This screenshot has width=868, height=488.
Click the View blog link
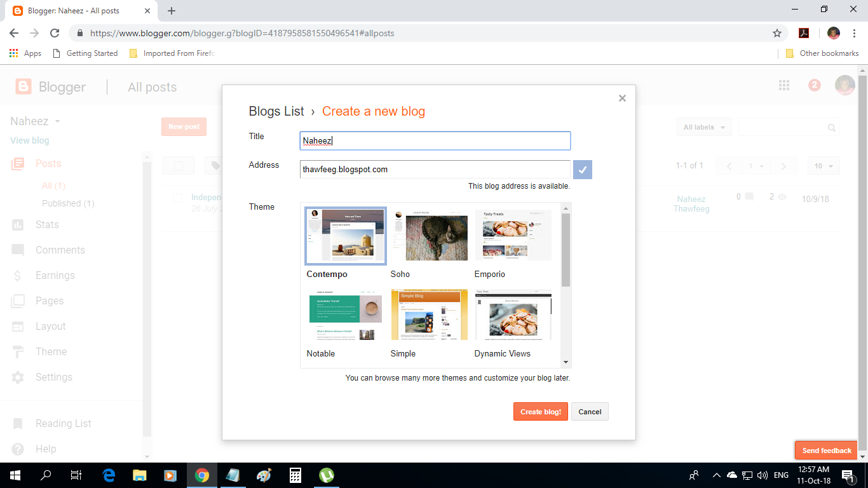point(29,140)
